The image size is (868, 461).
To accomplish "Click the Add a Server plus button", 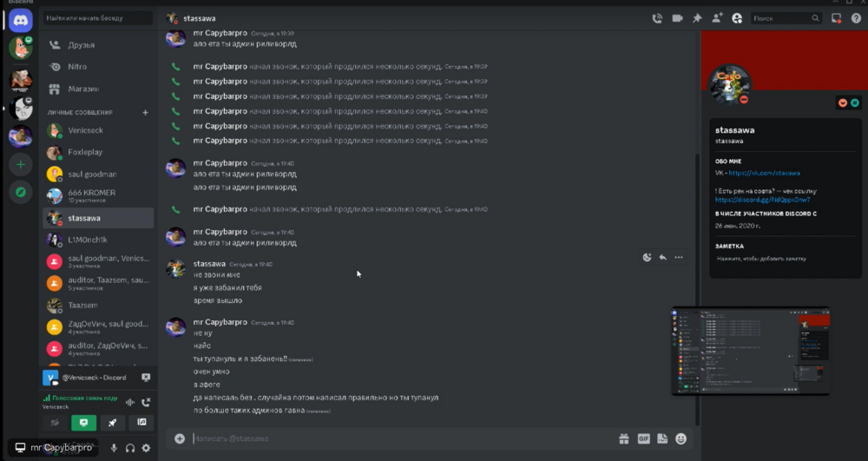I will tap(21, 164).
